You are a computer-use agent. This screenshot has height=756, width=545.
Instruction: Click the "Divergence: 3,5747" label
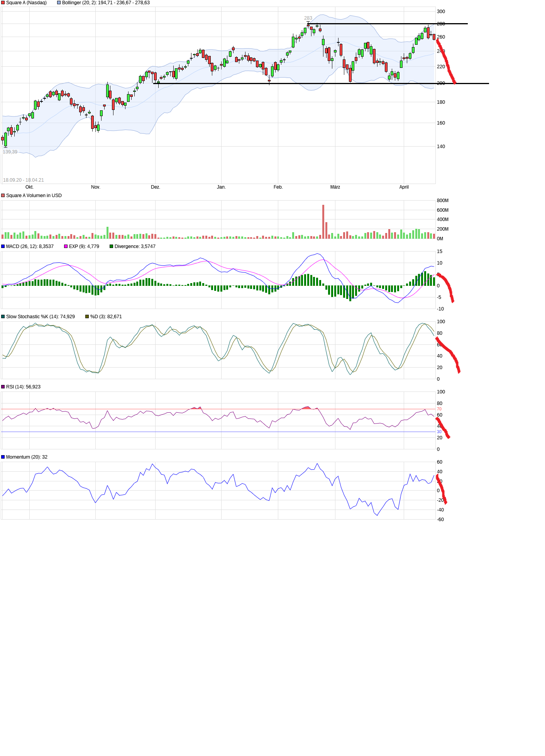[135, 246]
